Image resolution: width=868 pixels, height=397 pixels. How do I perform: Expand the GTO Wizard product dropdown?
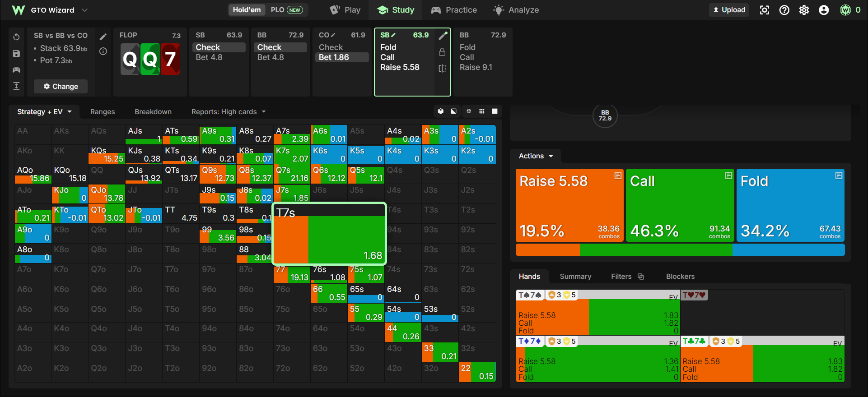(x=84, y=10)
